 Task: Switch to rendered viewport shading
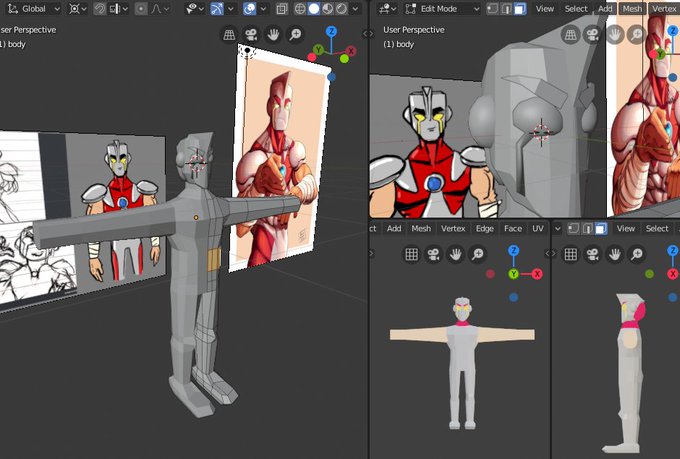[341, 9]
